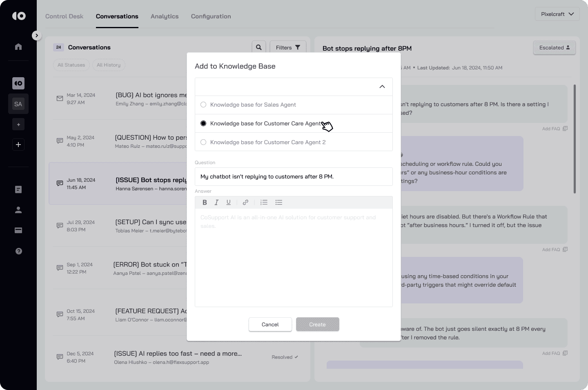Edit the Question text field
Screen dimensions: 588x390
pos(294,176)
